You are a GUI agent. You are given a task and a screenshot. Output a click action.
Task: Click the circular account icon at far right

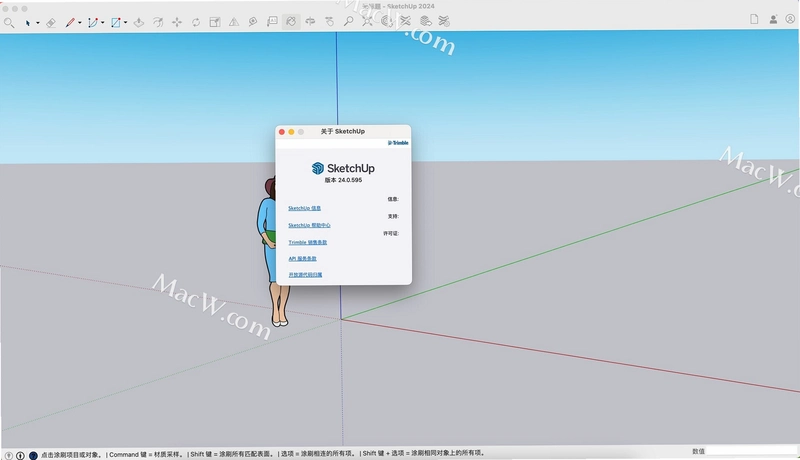[x=790, y=19]
